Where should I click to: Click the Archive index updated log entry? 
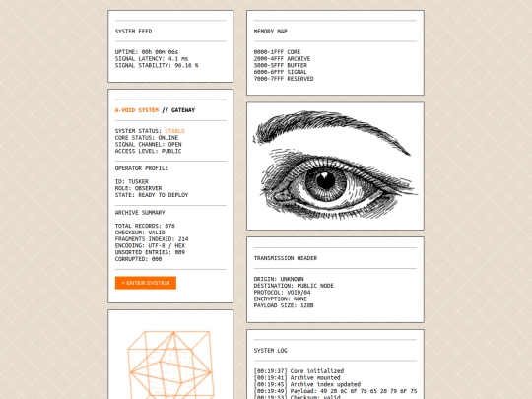[x=307, y=385]
